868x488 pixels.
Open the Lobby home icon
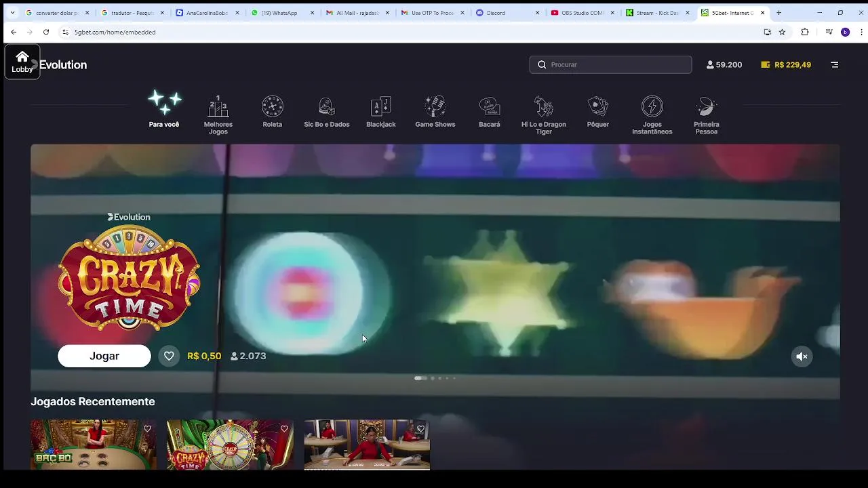[22, 61]
